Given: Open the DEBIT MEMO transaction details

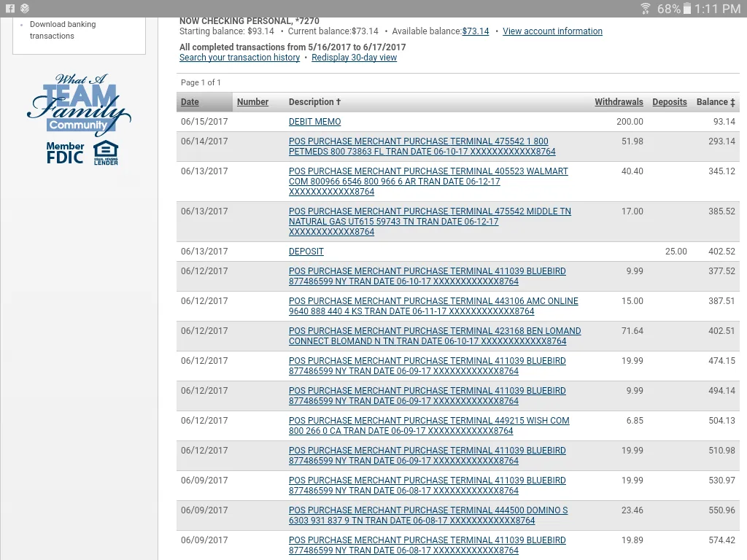Looking at the screenshot, I should tap(314, 122).
